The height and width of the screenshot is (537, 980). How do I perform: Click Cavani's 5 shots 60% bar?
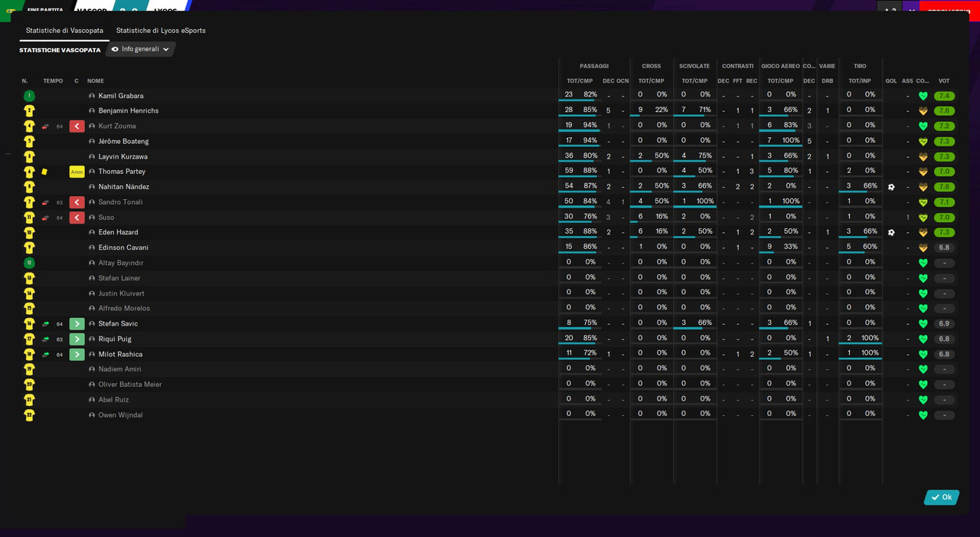[861, 247]
